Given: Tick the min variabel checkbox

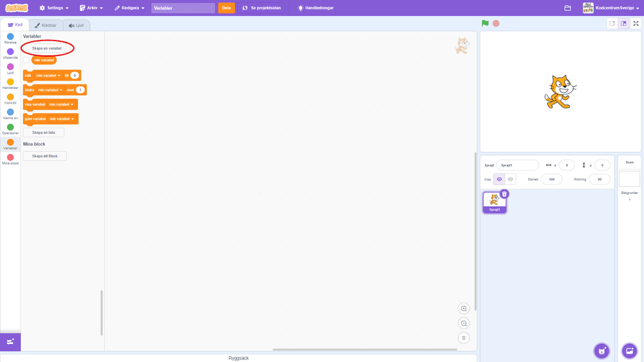Looking at the screenshot, I should (26, 60).
